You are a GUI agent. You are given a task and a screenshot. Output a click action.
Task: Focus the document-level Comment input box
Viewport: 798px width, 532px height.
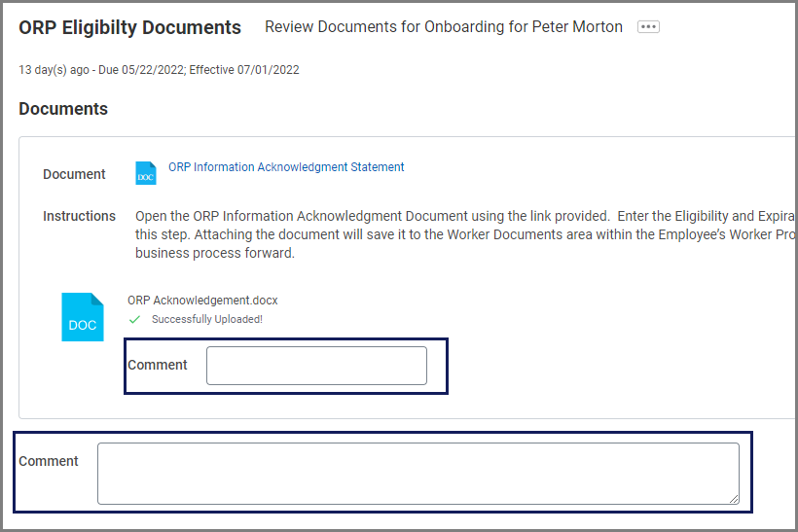[316, 366]
